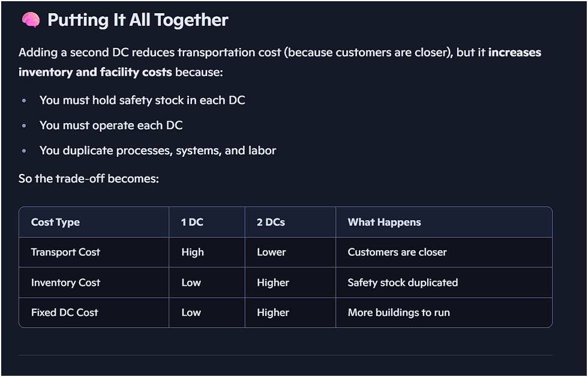This screenshot has width=588, height=377.
Task: Select the "2 DCs" column header
Action: (x=271, y=222)
